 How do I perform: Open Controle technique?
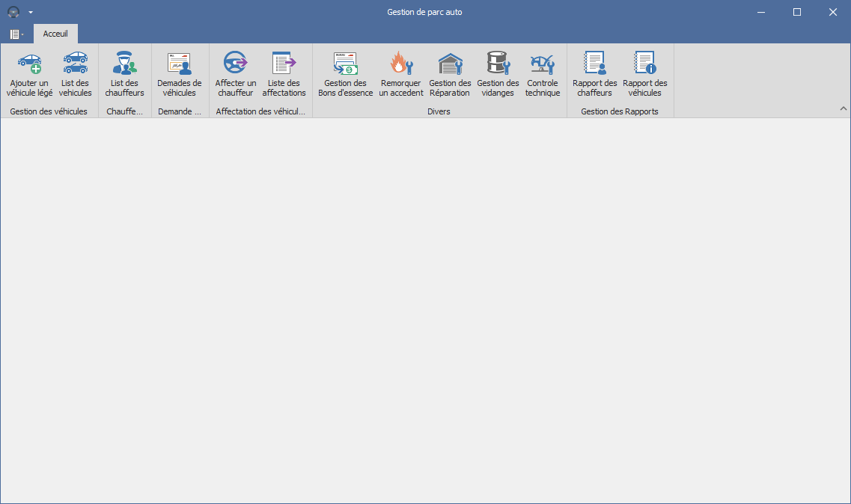[542, 74]
